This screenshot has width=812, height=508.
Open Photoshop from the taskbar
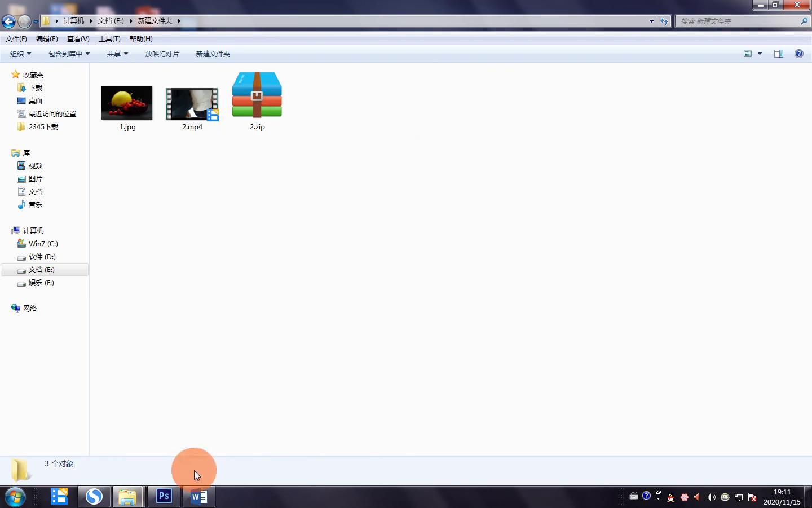[x=164, y=496]
